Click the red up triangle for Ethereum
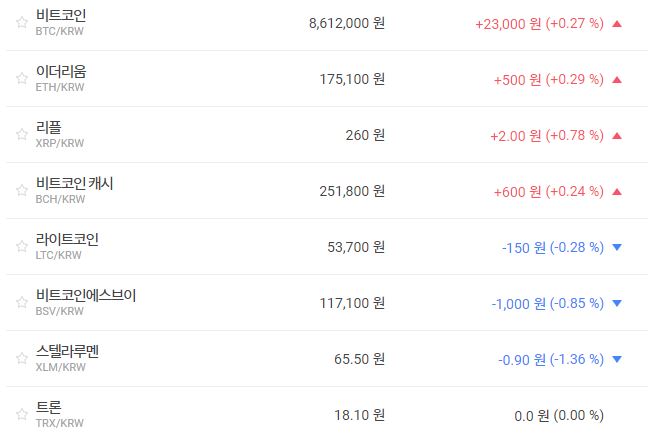Image resolution: width=648 pixels, height=440 pixels. [x=616, y=79]
